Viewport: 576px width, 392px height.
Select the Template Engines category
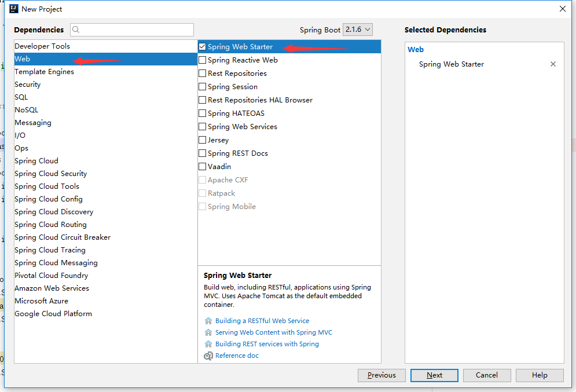pos(45,72)
